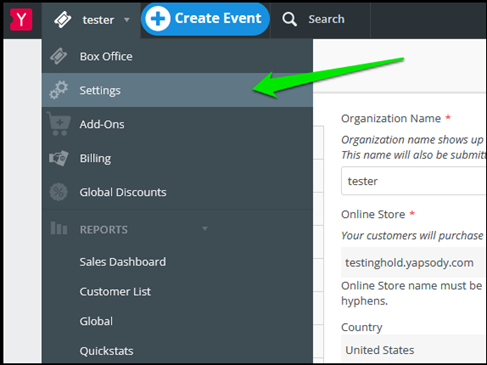This screenshot has width=487, height=365.
Task: Open the Add-Ons menu item
Action: 177,124
